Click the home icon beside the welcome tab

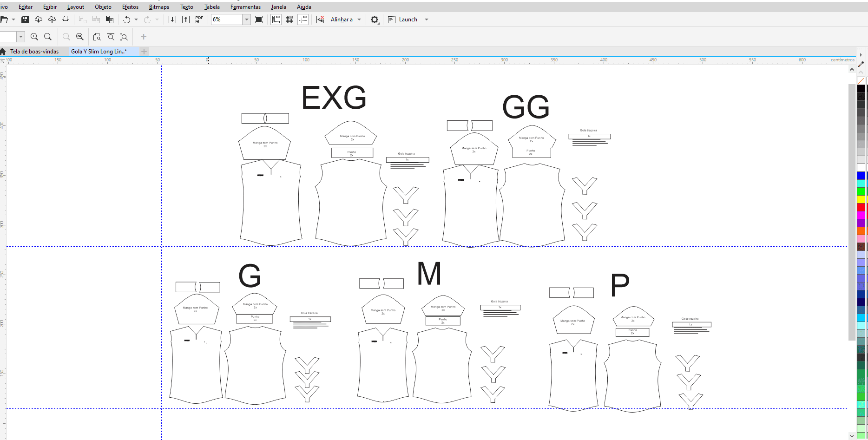click(x=3, y=52)
